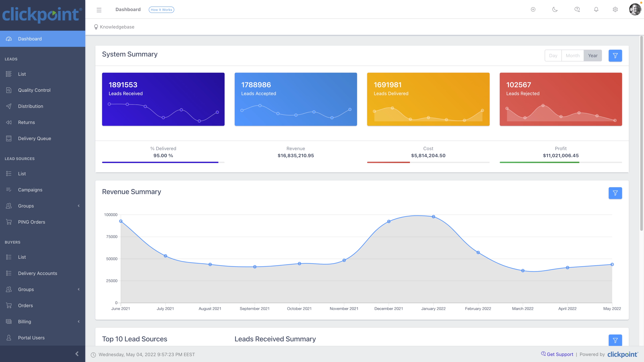This screenshot has width=644, height=362.
Task: Open System Summary filter button
Action: click(615, 55)
